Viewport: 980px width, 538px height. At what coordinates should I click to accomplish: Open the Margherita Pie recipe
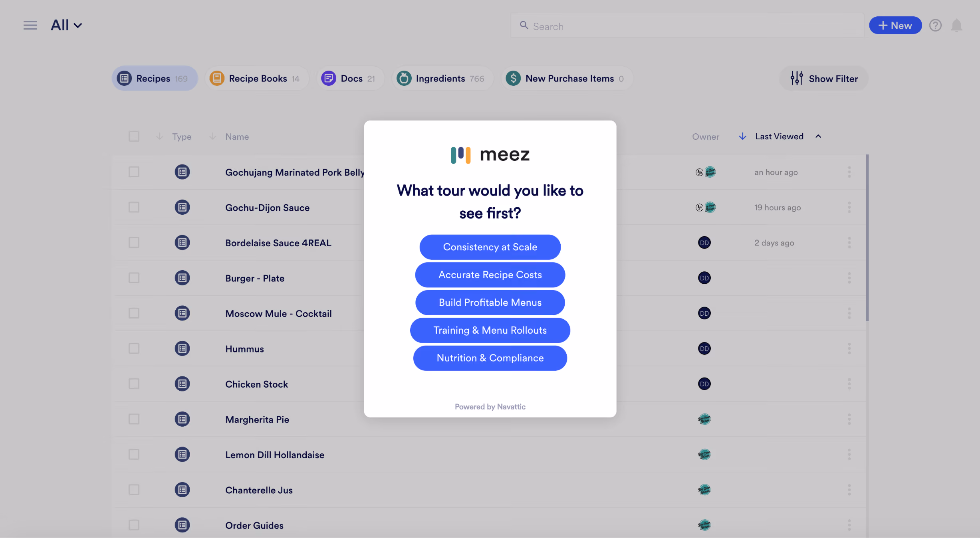click(257, 419)
